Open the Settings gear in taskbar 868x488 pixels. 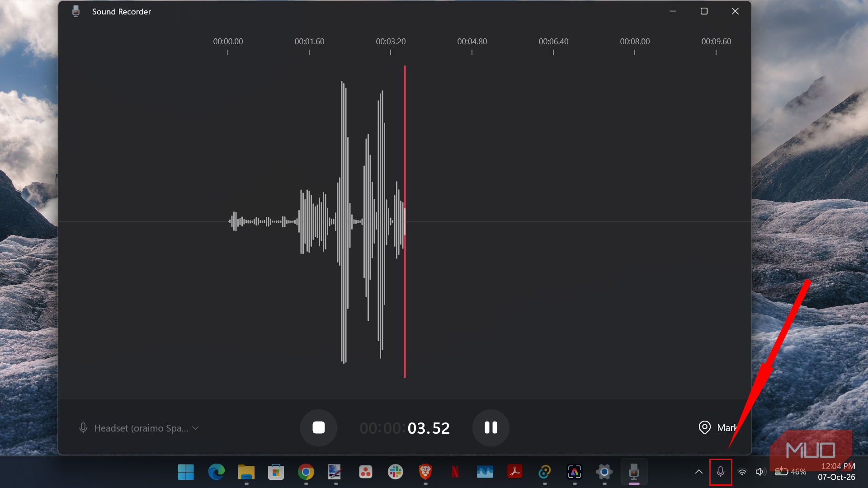(604, 472)
